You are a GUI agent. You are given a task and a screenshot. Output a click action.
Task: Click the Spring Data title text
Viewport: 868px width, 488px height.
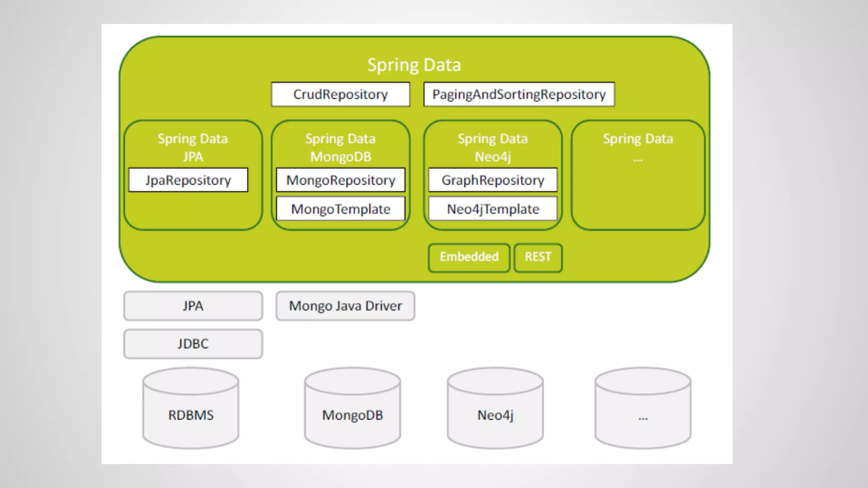coord(414,65)
